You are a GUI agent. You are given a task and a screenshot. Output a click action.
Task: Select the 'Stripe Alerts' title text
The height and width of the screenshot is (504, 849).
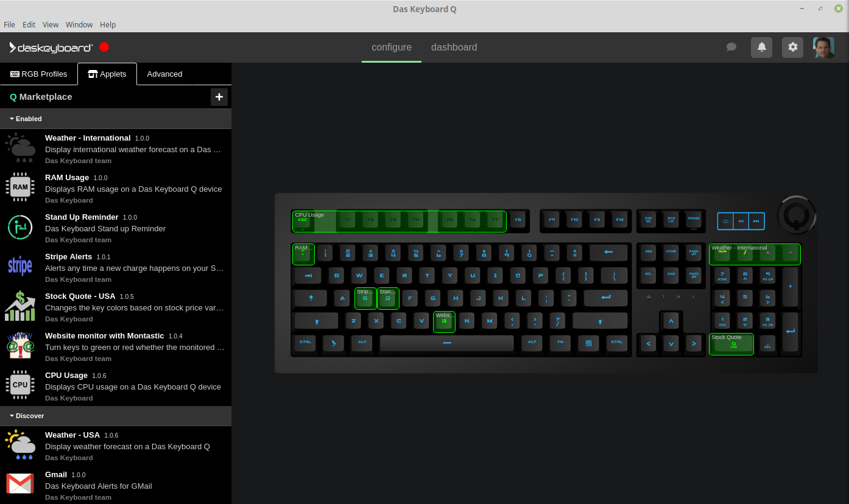pyautogui.click(x=68, y=257)
